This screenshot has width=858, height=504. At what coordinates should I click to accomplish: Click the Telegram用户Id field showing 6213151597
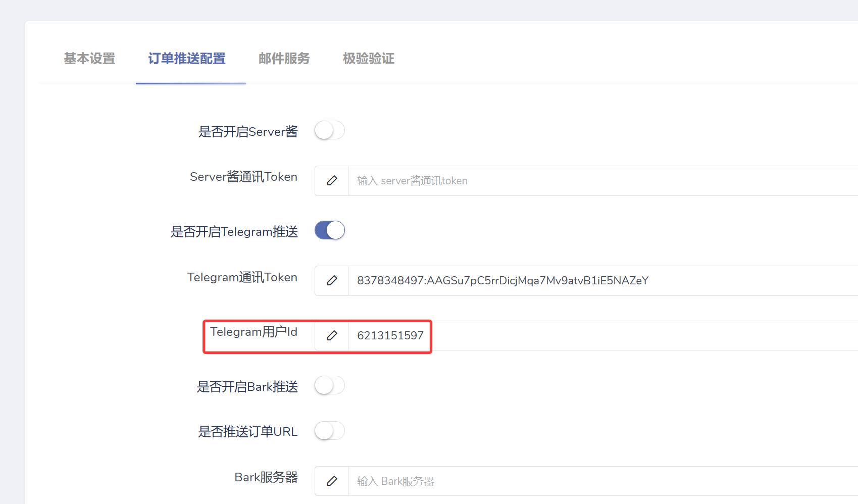pyautogui.click(x=603, y=335)
